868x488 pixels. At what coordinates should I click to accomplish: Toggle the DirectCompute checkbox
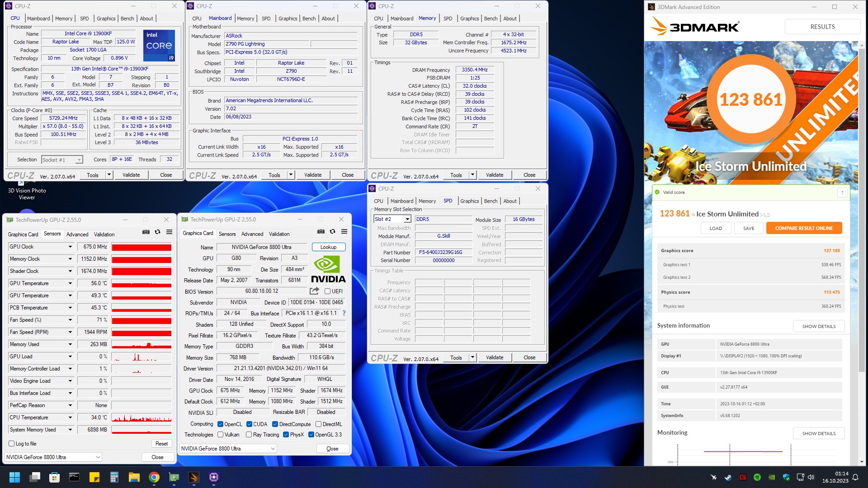pyautogui.click(x=275, y=424)
